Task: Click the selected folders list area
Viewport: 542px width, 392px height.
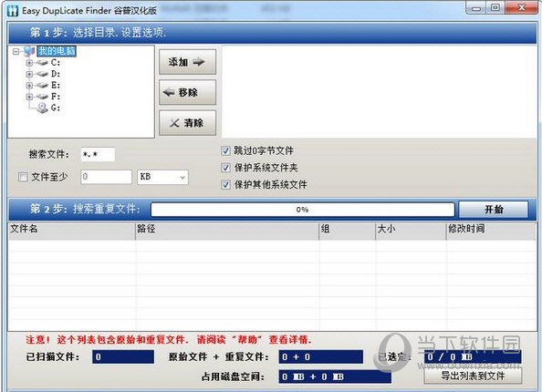Action: point(379,91)
